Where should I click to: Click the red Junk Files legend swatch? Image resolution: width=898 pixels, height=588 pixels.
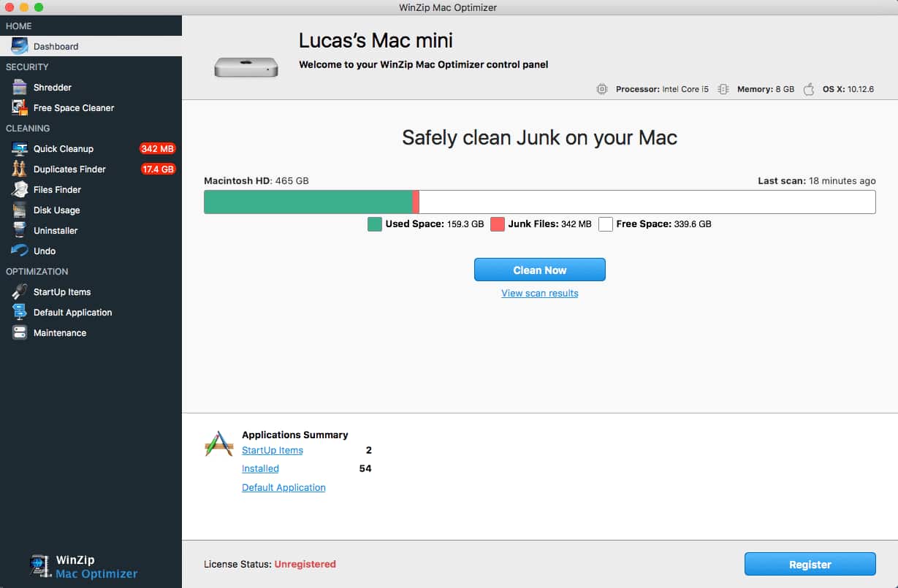point(498,224)
